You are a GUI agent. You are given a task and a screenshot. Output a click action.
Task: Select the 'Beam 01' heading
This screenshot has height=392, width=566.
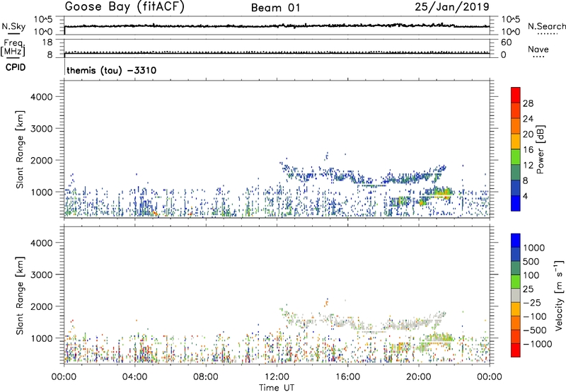click(276, 8)
